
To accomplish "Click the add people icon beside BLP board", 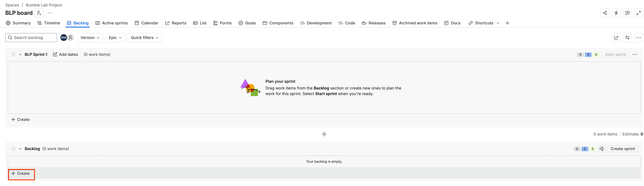I will 39,13.
